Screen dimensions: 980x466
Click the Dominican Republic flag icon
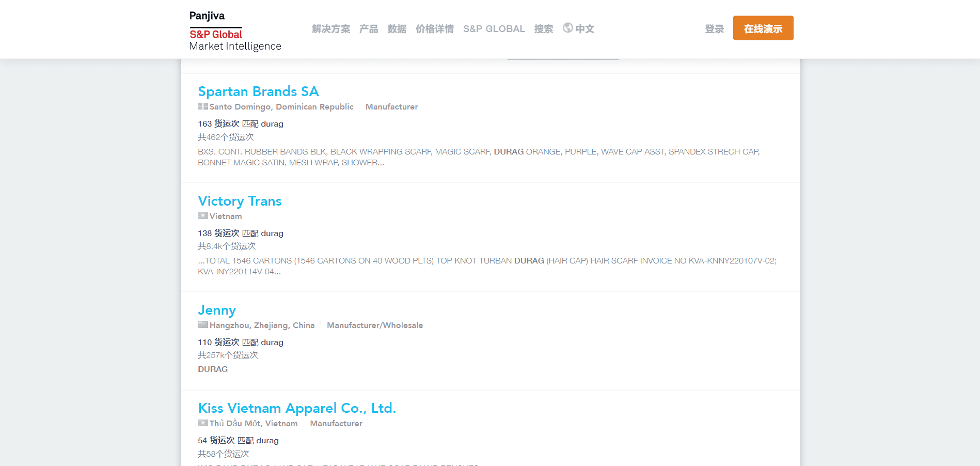click(202, 106)
